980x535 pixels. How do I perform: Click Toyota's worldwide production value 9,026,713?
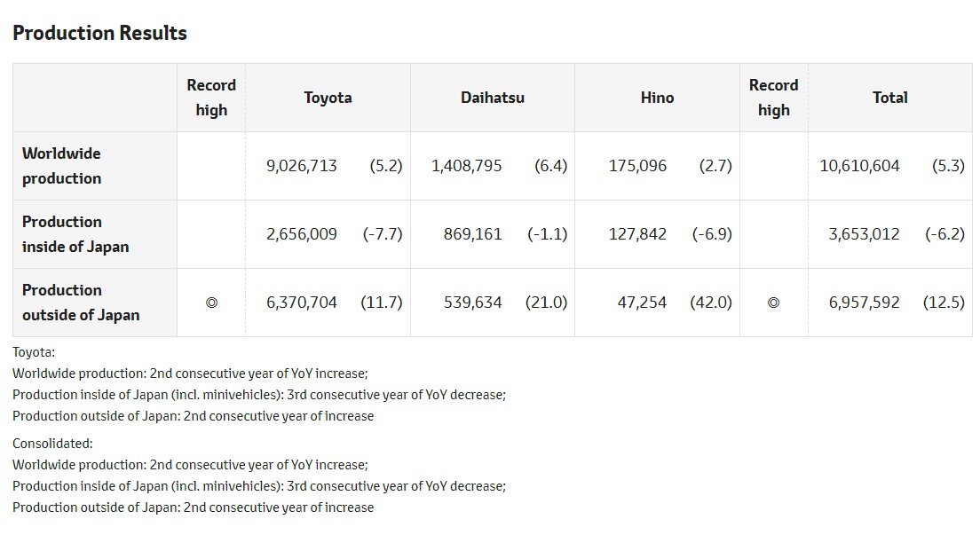click(x=302, y=166)
